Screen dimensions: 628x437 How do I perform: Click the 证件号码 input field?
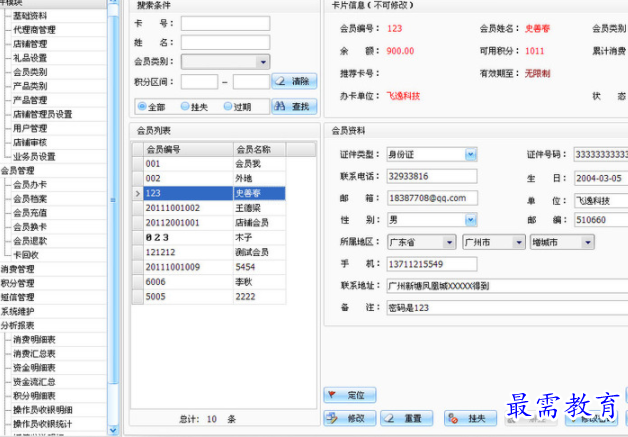601,155
